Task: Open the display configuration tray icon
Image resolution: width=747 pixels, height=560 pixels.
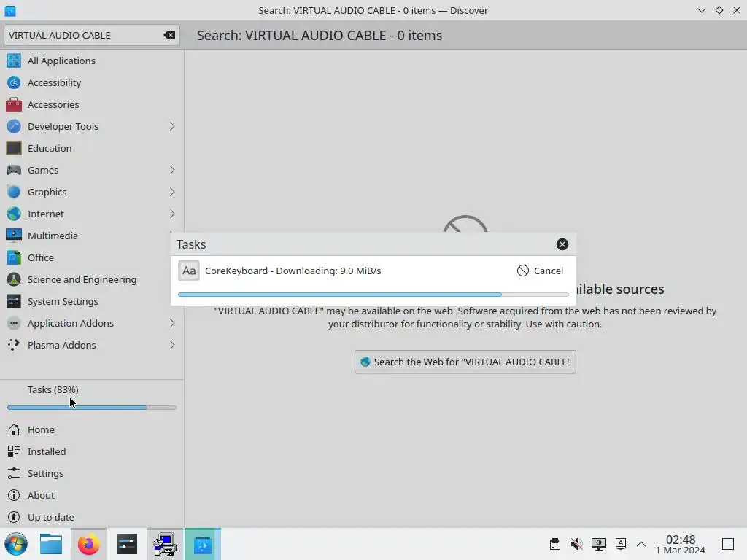Action: [599, 544]
